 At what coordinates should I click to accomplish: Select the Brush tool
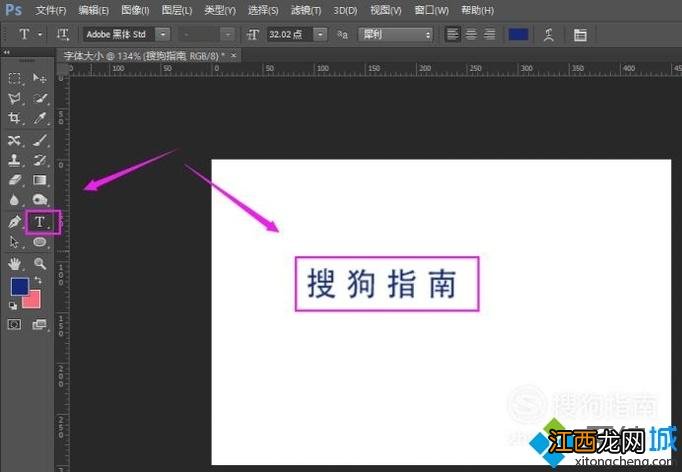click(40, 140)
